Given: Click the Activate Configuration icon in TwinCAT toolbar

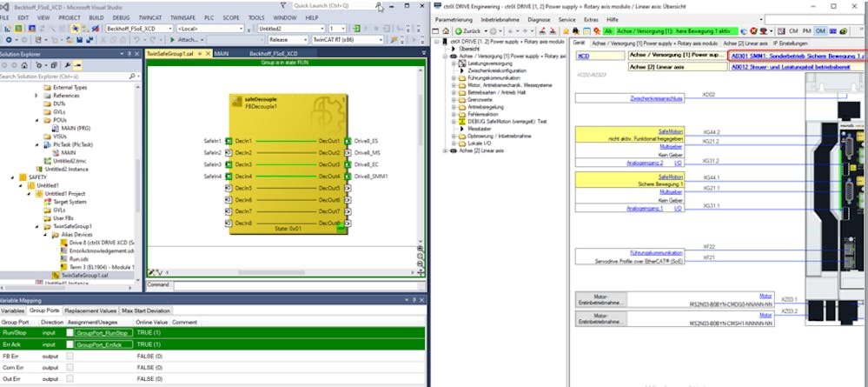Looking at the screenshot, I should [8, 29].
